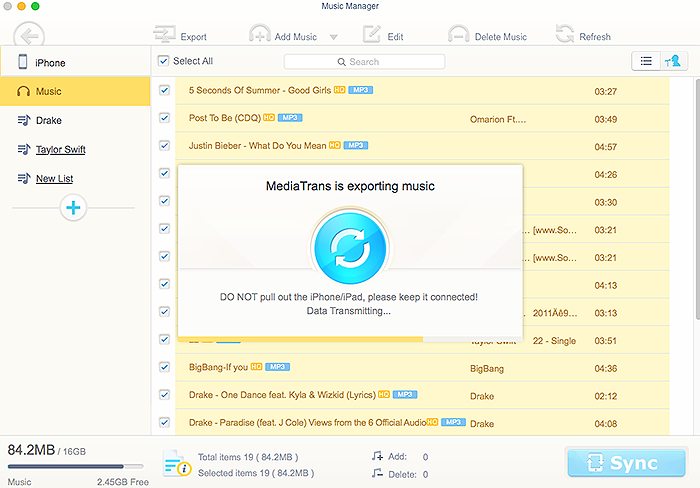The height and width of the screenshot is (488, 700).
Task: Select Justin Bieber - What Do You Mean title
Action: point(257,146)
